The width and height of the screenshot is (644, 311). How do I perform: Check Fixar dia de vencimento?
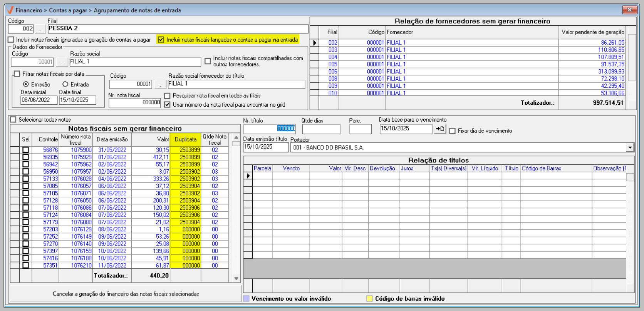coord(453,131)
